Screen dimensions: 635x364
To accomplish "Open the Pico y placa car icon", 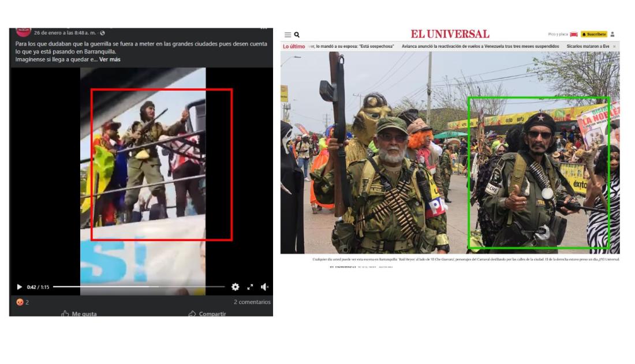I will [x=573, y=34].
